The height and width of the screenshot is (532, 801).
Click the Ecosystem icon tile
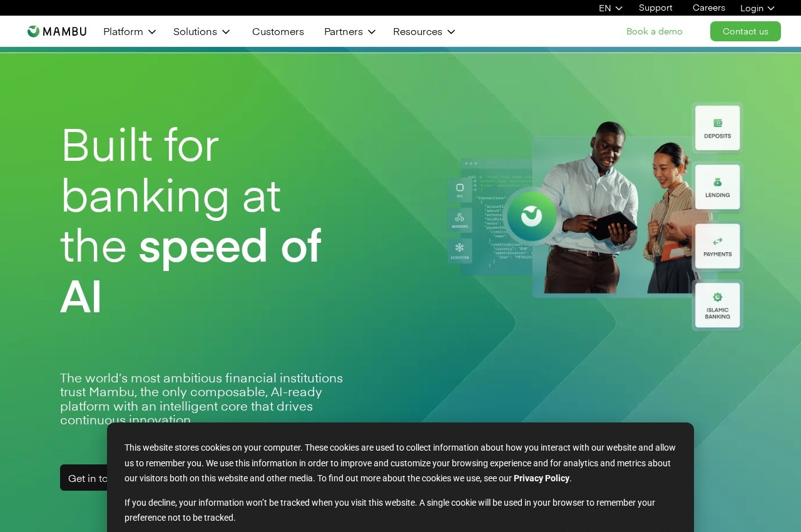click(x=459, y=250)
